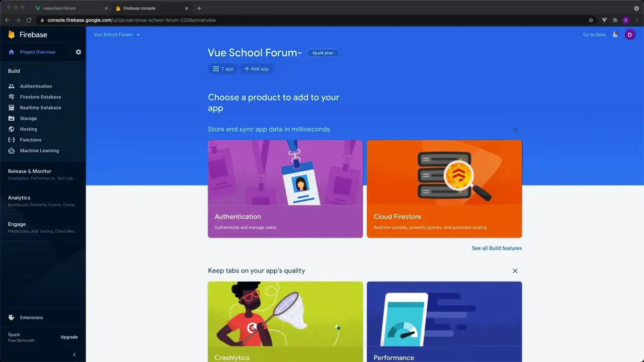The width and height of the screenshot is (644, 362).
Task: Click the Extensions icon in sidebar
Action: pos(12,317)
